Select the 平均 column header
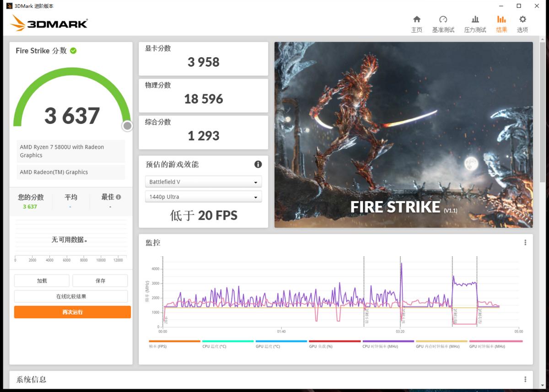 (70, 197)
